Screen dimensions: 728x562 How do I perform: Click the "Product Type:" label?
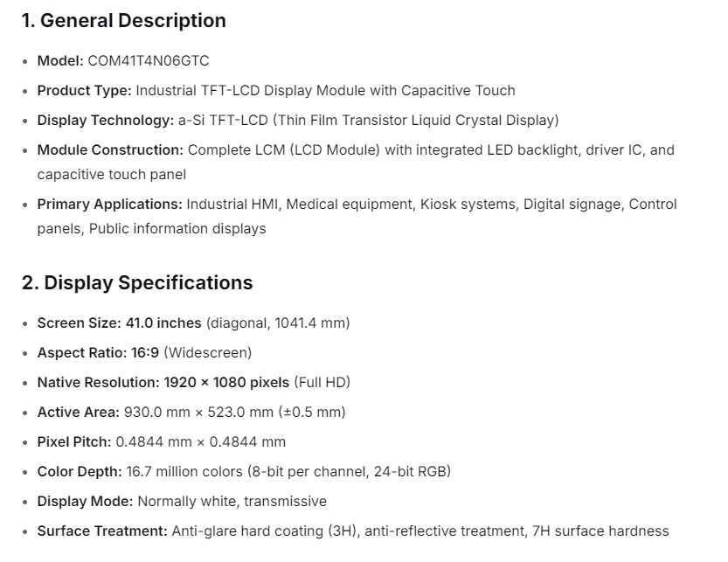85,91
